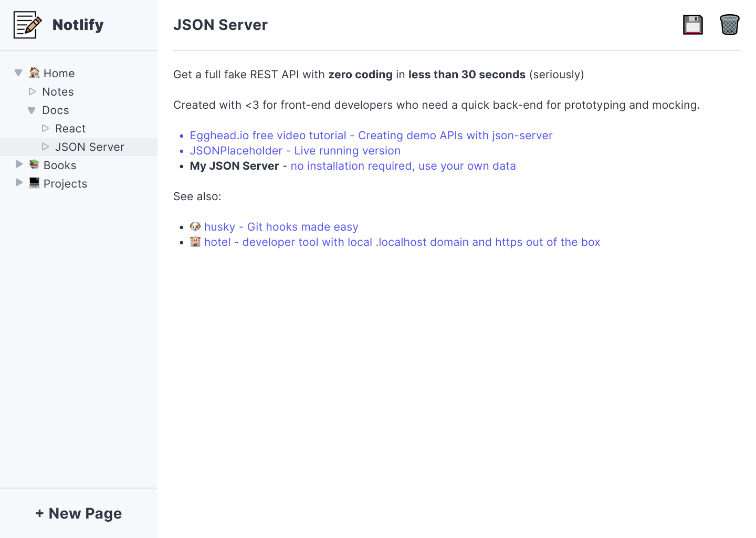
Task: Collapse the Home tree node
Action: click(18, 73)
